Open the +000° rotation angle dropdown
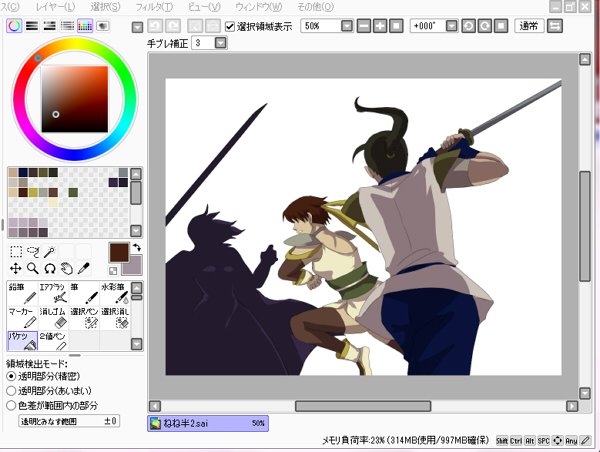The image size is (600, 452). (x=452, y=26)
